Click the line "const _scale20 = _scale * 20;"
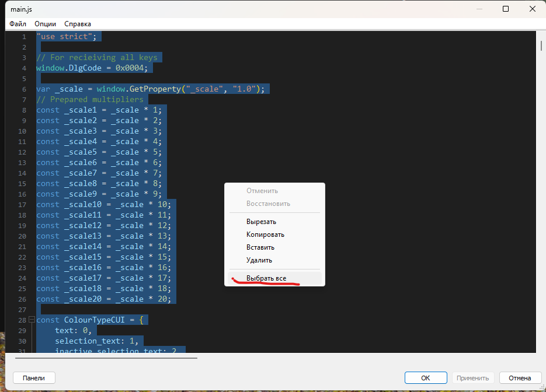This screenshot has height=392, width=546. (x=104, y=299)
